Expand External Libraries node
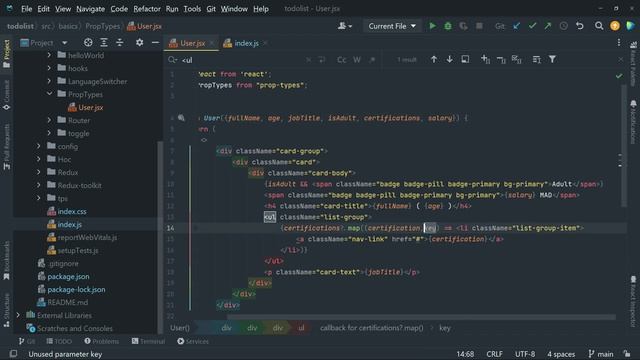The image size is (640, 360). point(18,315)
